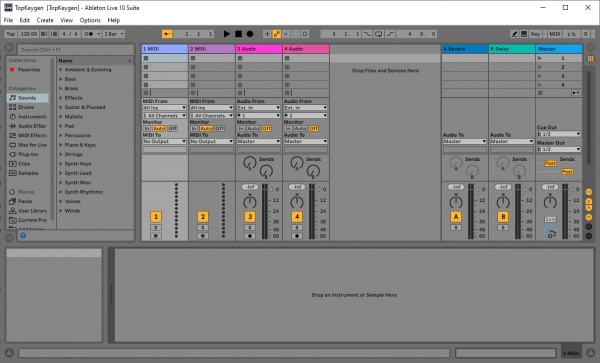Set track 3 Audio monitor to Auto
Viewport: 600px width, 363px height.
tap(253, 129)
